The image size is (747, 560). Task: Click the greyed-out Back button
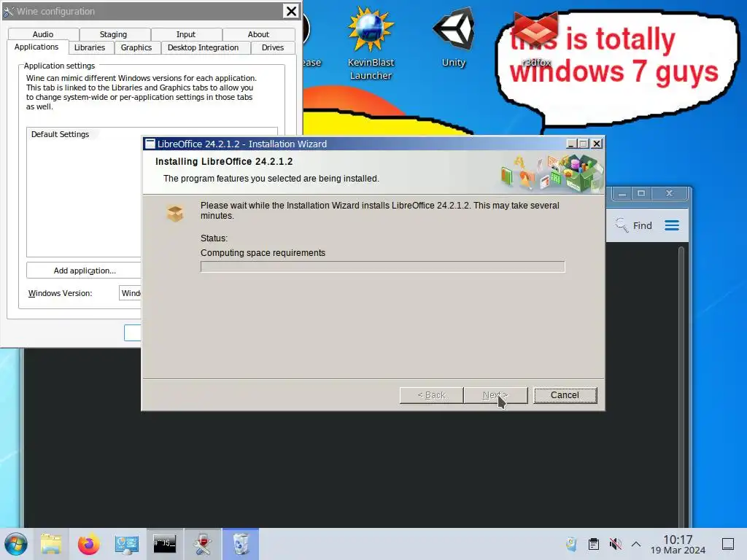click(x=431, y=395)
